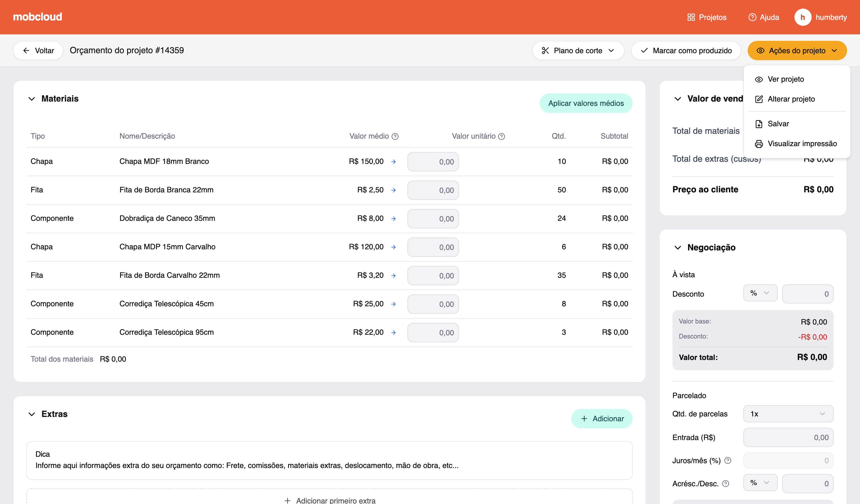Focus unit value field for Dobradiça de Caneco 35mm
Image resolution: width=860 pixels, height=504 pixels.
(x=433, y=219)
